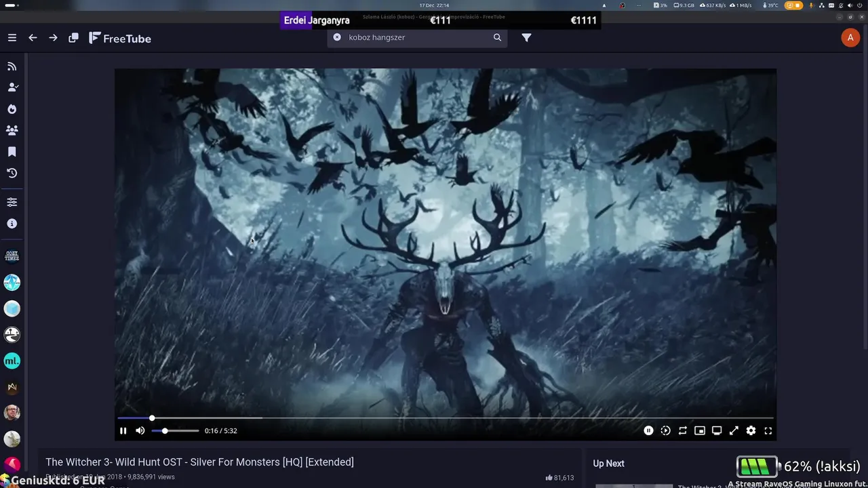This screenshot has width=868, height=488.
Task: Open the 'Cozy Timez' subscribed channel
Action: point(12,256)
